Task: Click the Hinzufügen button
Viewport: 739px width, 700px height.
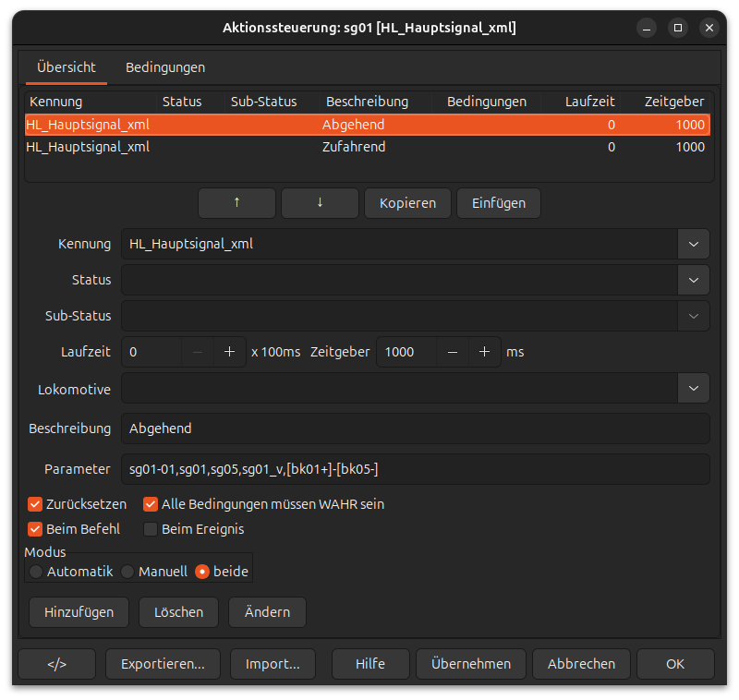Action: (79, 611)
